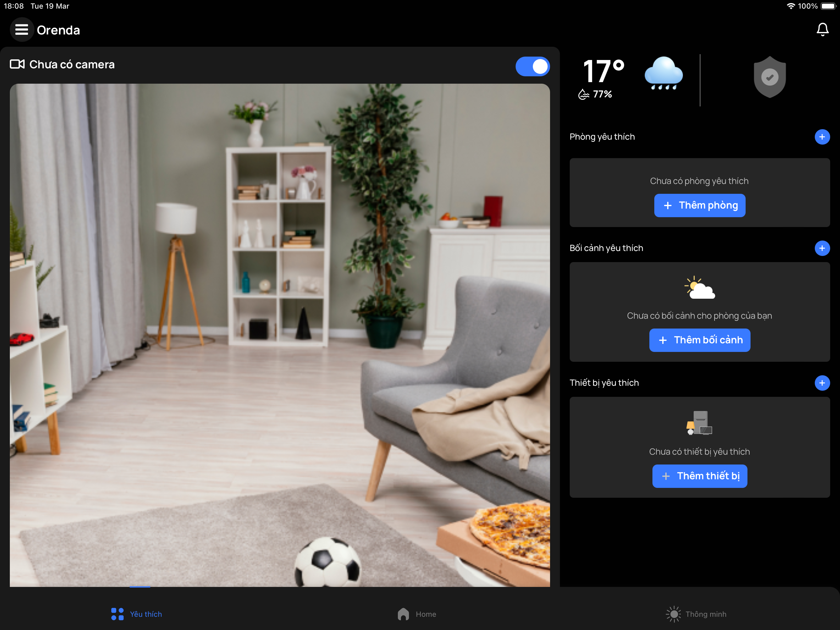Image resolution: width=840 pixels, height=630 pixels.
Task: Tap the Chưa có thiết bị yêu thích text
Action: [x=699, y=451]
